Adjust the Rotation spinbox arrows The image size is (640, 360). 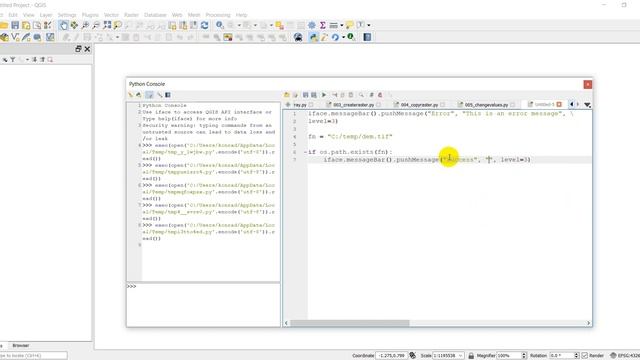(x=576, y=356)
